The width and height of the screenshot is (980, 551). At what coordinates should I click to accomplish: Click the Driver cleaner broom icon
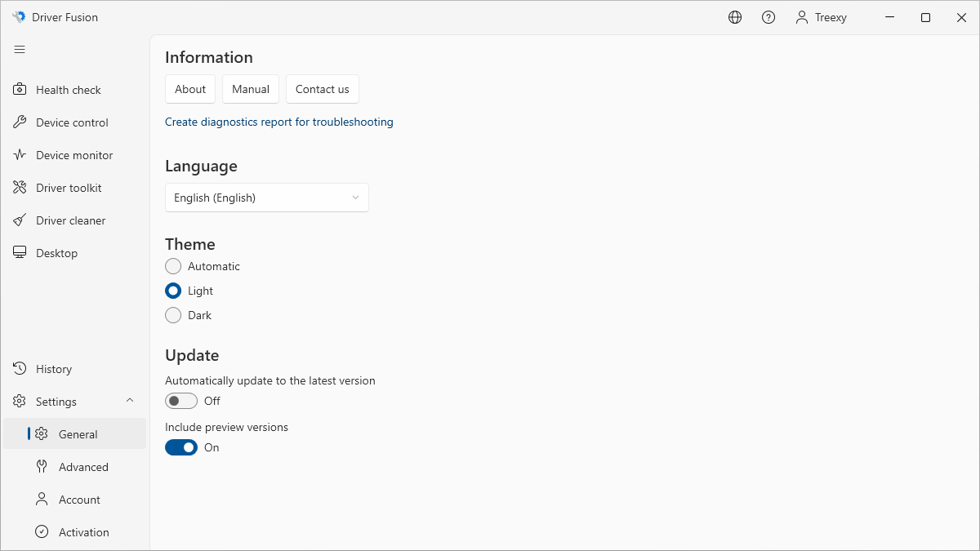click(x=20, y=220)
